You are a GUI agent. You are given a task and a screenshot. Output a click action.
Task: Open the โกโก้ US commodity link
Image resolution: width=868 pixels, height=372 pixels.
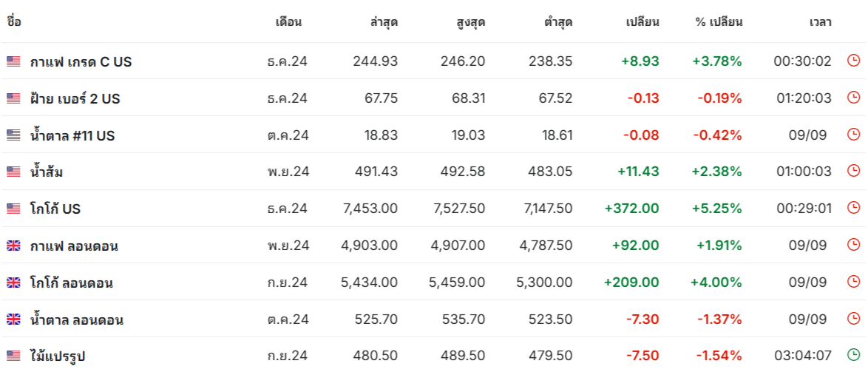point(55,209)
